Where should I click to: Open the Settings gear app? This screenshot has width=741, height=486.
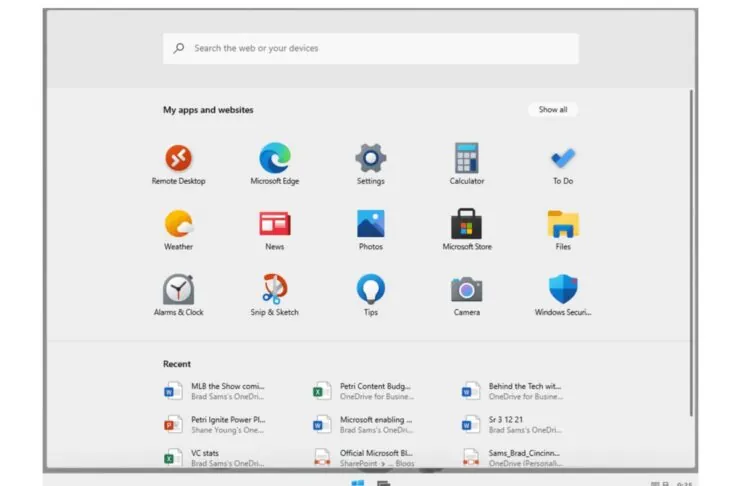[370, 165]
